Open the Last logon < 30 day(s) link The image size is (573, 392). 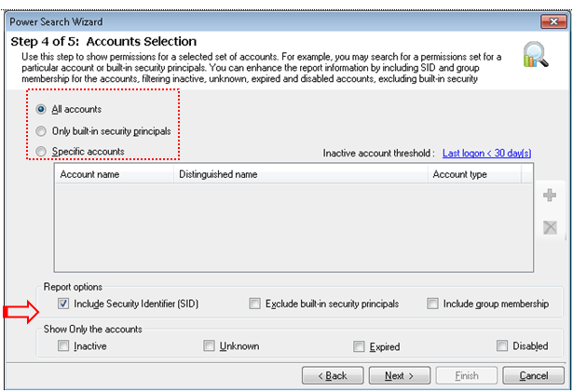click(486, 153)
